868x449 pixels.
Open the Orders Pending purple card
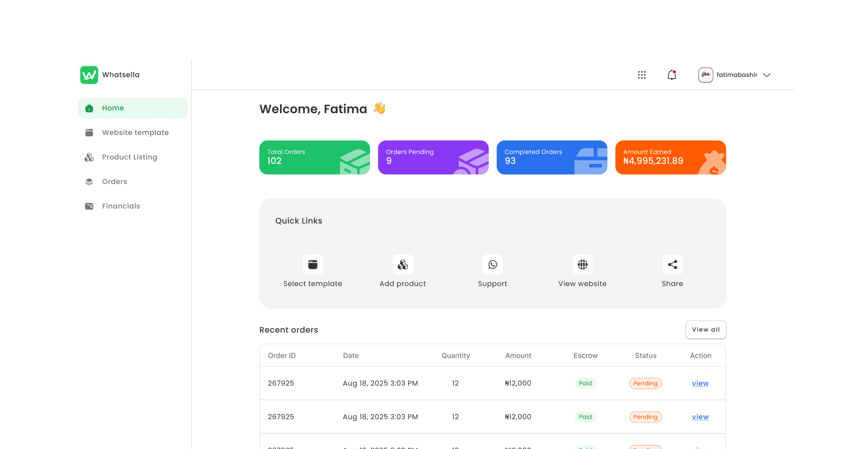433,158
